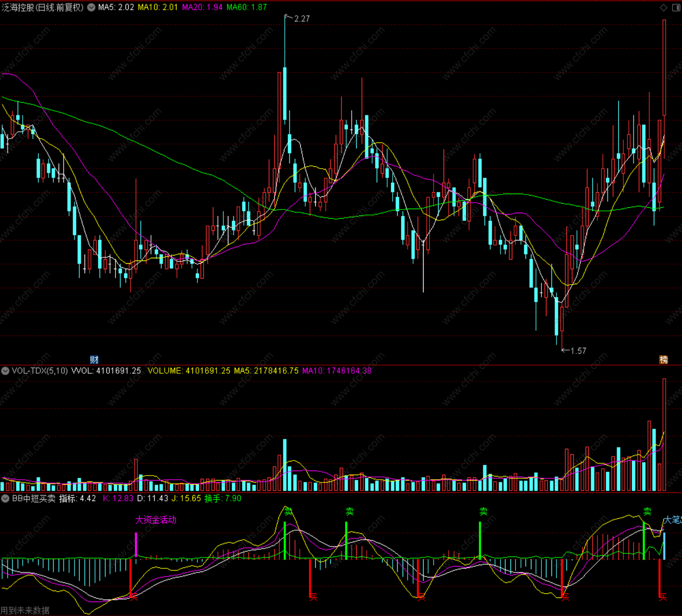Viewport: 682px width, 616px height.
Task: Click the magenta 大资金活动 signal bar
Action: pos(136,545)
